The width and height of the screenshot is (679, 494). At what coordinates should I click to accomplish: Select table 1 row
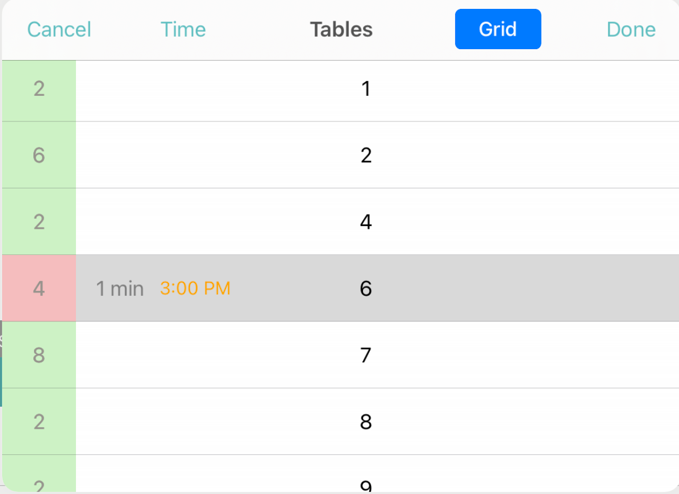(x=340, y=91)
